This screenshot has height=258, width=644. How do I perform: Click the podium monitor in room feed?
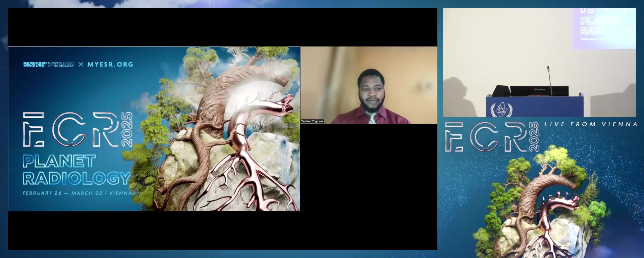pos(539,91)
